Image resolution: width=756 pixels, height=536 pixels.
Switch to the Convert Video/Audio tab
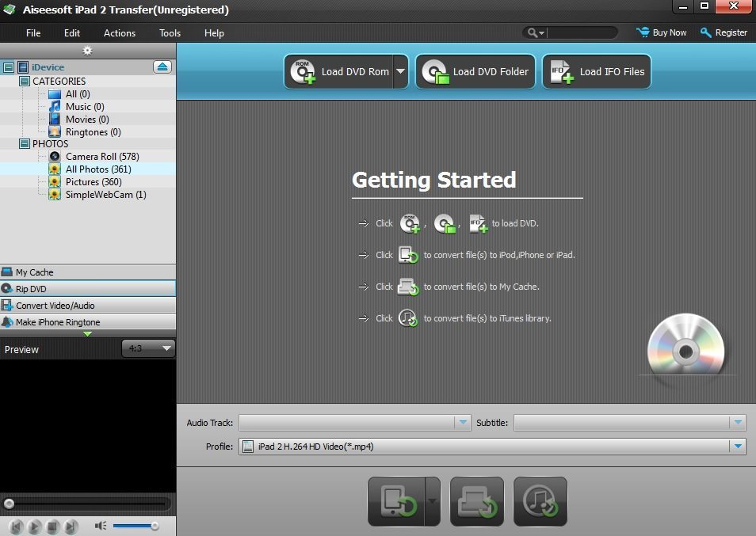point(88,306)
